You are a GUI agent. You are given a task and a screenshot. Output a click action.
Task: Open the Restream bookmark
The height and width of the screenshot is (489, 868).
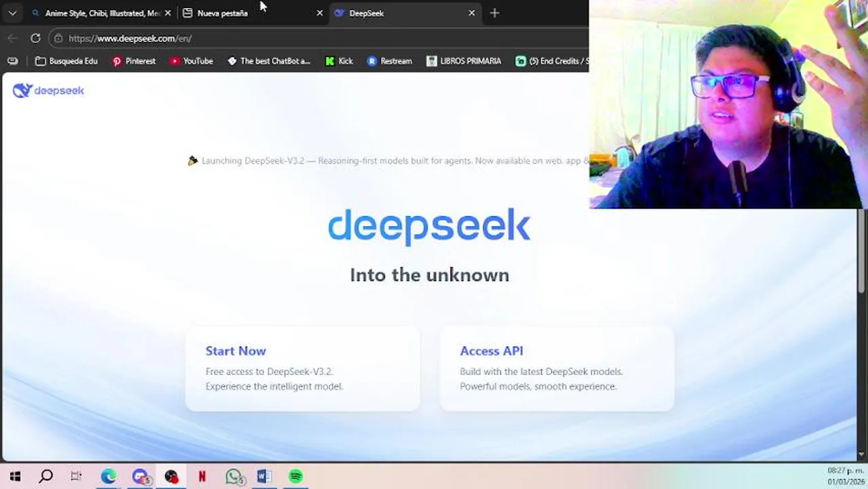point(389,61)
